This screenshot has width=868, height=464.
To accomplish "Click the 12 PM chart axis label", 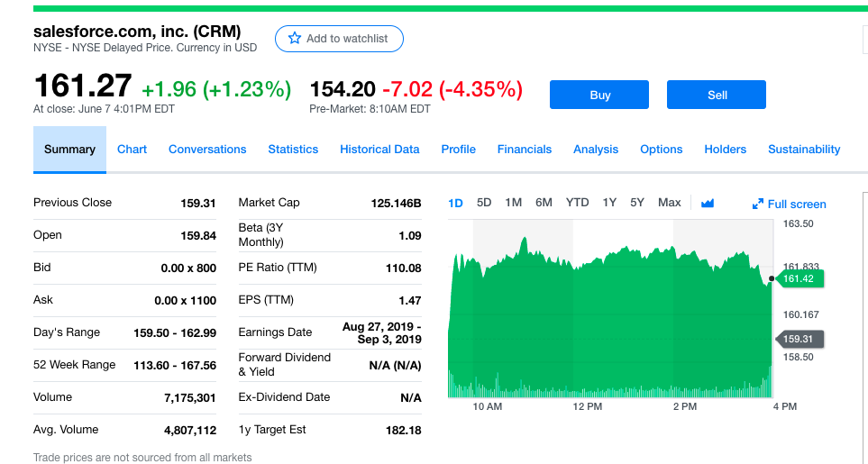I will [588, 406].
